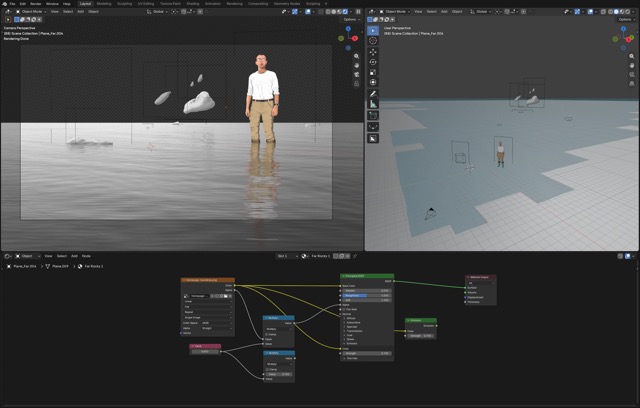Viewport: 640px width, 408px height.
Task: Select the Rotate tool in right viewport
Action: click(373, 62)
